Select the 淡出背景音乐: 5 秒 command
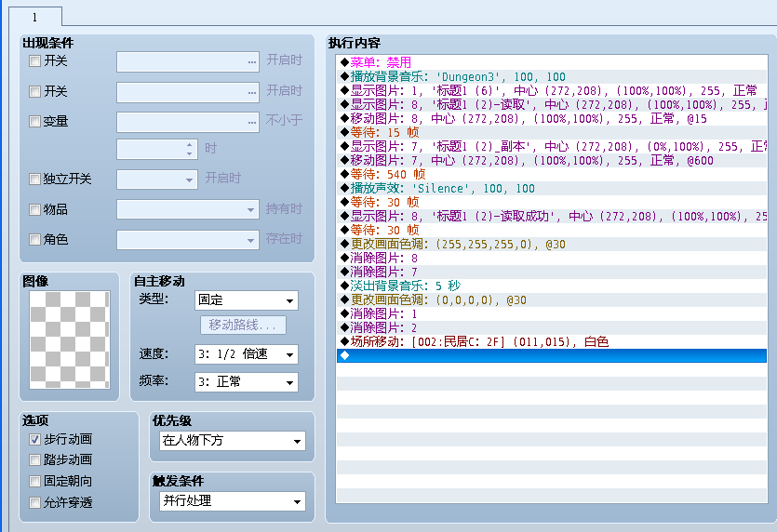This screenshot has height=532, width=777. point(552,286)
